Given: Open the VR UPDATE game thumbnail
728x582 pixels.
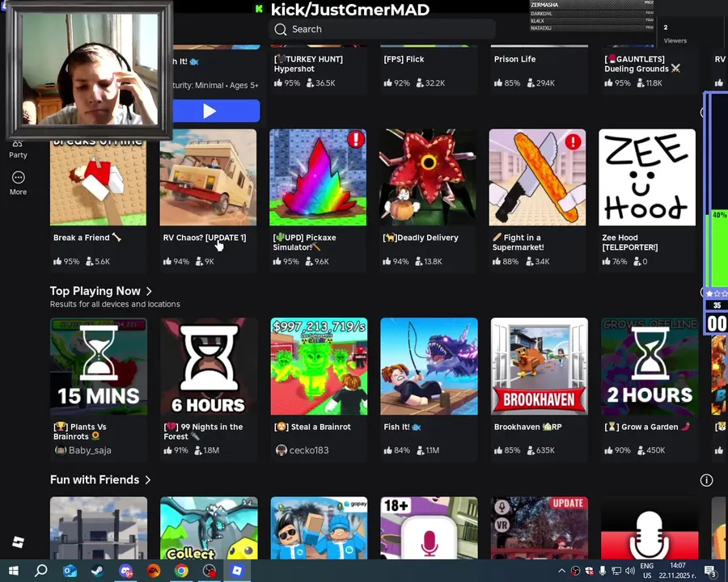Looking at the screenshot, I should [539, 528].
